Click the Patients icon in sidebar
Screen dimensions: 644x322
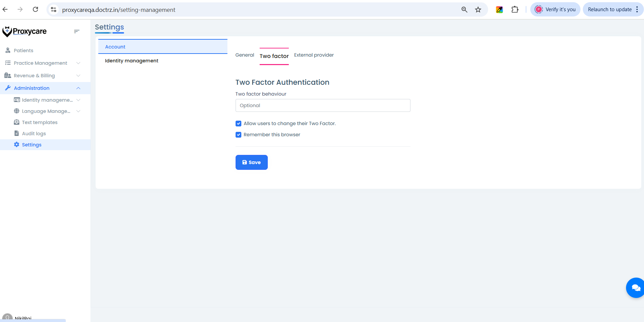(8, 51)
